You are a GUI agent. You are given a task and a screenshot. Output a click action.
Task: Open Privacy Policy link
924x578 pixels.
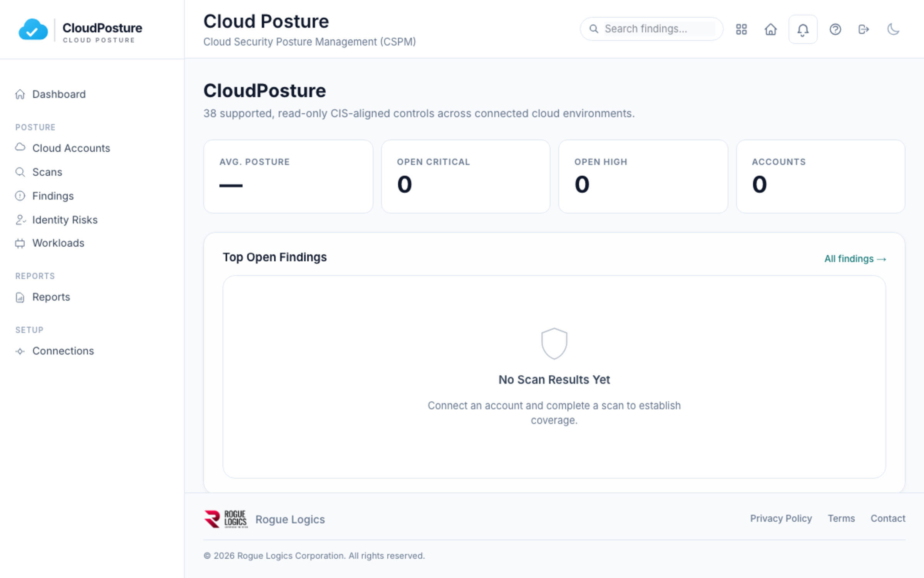tap(781, 519)
